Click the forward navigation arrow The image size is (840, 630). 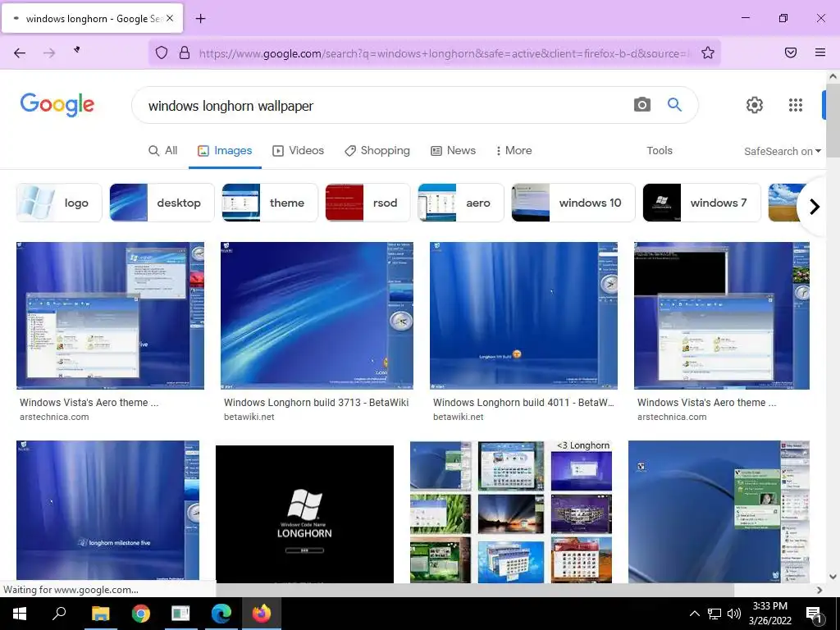(49, 52)
